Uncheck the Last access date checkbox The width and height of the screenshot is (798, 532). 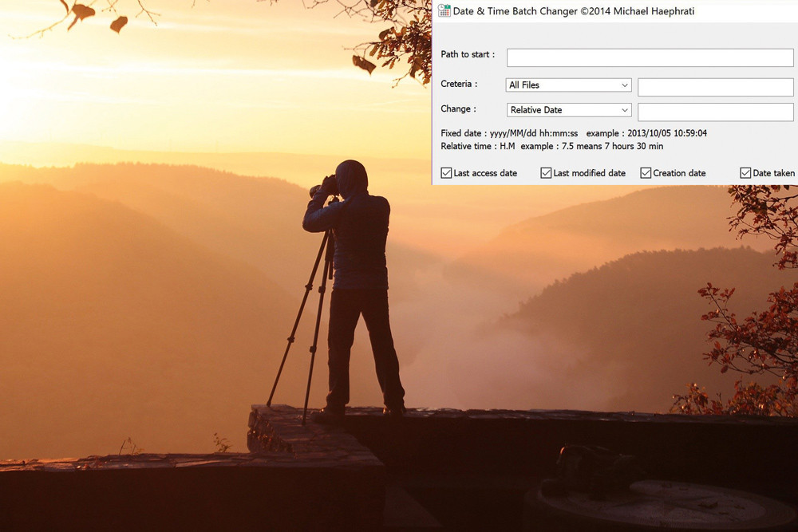446,173
